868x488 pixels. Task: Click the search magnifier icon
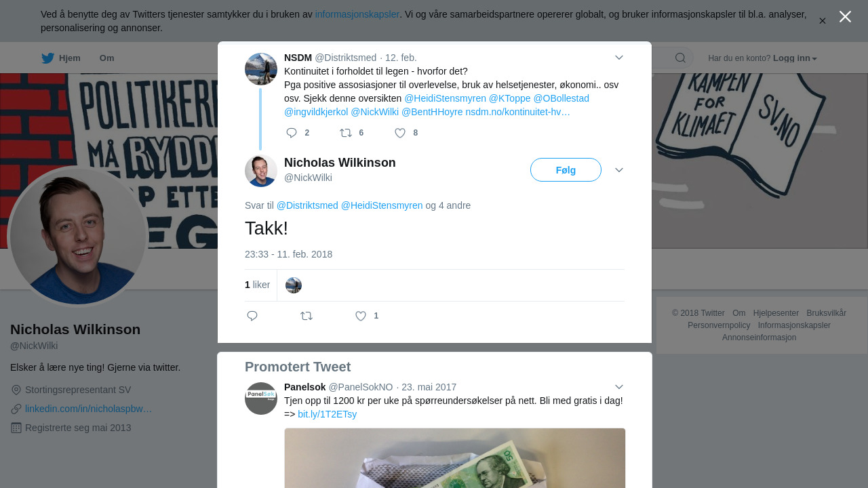point(680,58)
